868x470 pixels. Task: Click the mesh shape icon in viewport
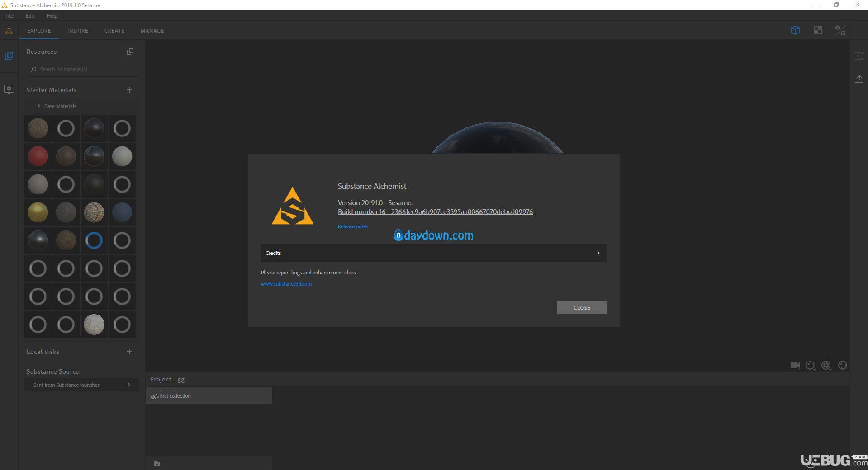click(x=811, y=365)
